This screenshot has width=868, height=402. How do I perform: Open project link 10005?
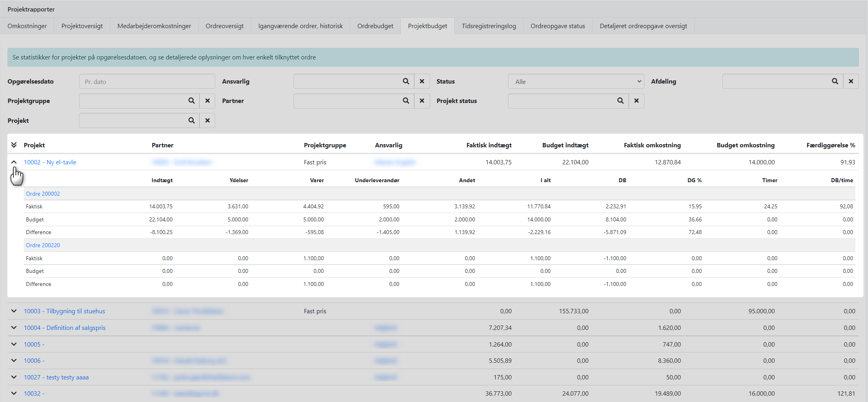tap(34, 344)
